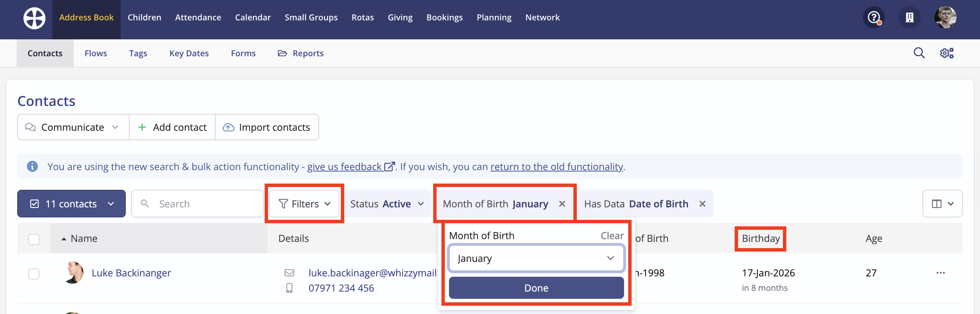Image resolution: width=980 pixels, height=314 pixels.
Task: Click the 'in 8 months' text
Action: (x=764, y=288)
